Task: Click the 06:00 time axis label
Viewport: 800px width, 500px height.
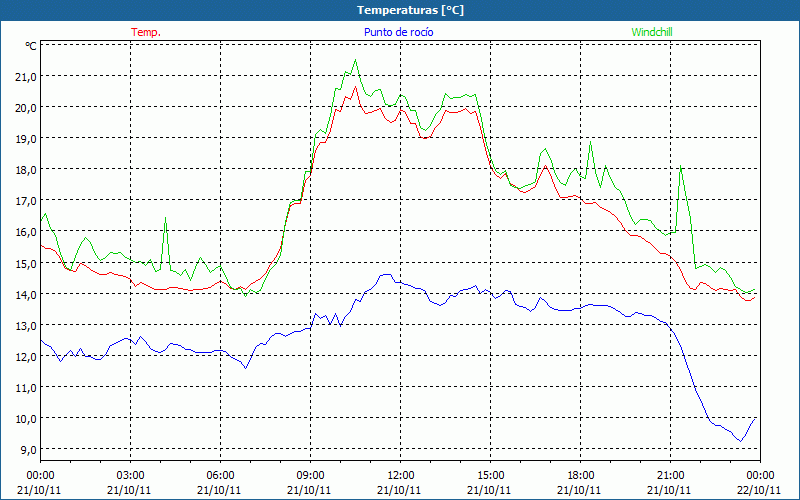Action: (x=220, y=476)
